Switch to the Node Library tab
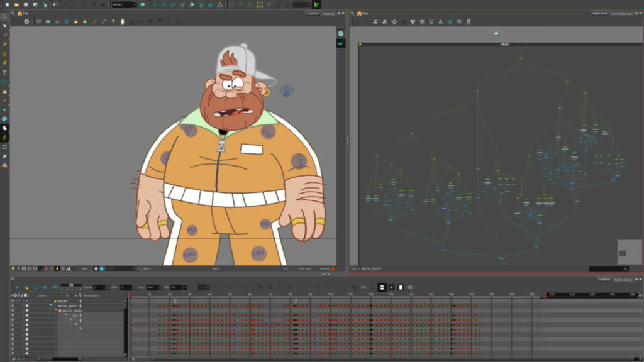644x362 pixels. (x=623, y=280)
